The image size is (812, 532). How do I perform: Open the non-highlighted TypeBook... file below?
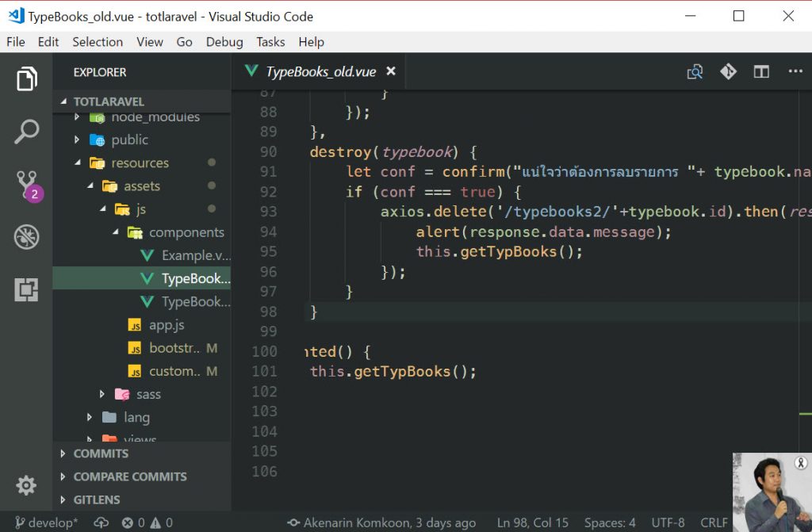point(142,302)
